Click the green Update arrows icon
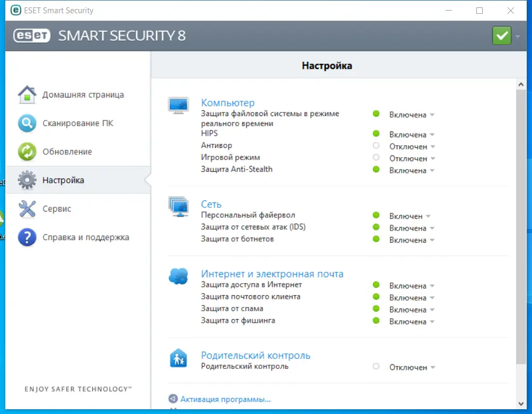Viewport: 532px width, 414px height. (27, 152)
